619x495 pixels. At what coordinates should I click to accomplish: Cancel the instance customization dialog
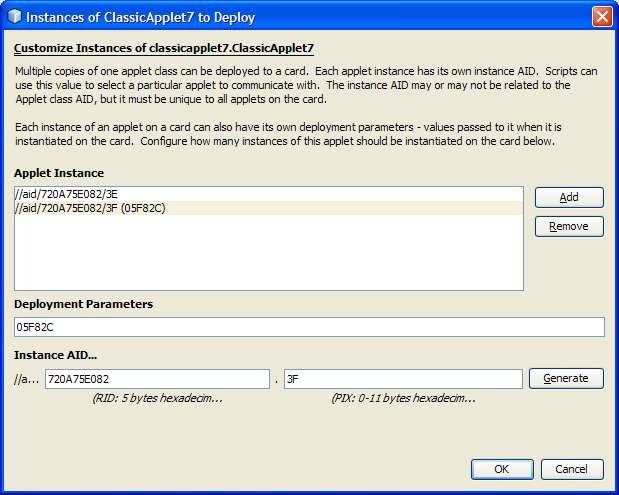[572, 469]
